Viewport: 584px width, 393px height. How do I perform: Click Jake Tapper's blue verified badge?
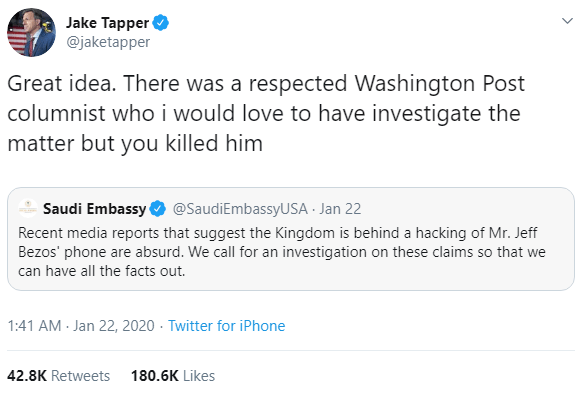pyautogui.click(x=161, y=23)
